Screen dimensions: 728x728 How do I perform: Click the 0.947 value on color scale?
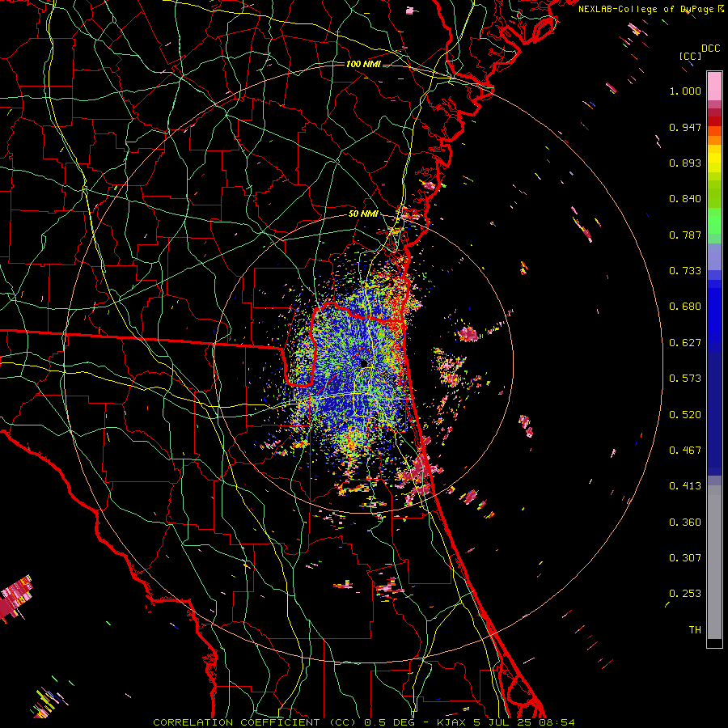click(x=685, y=127)
